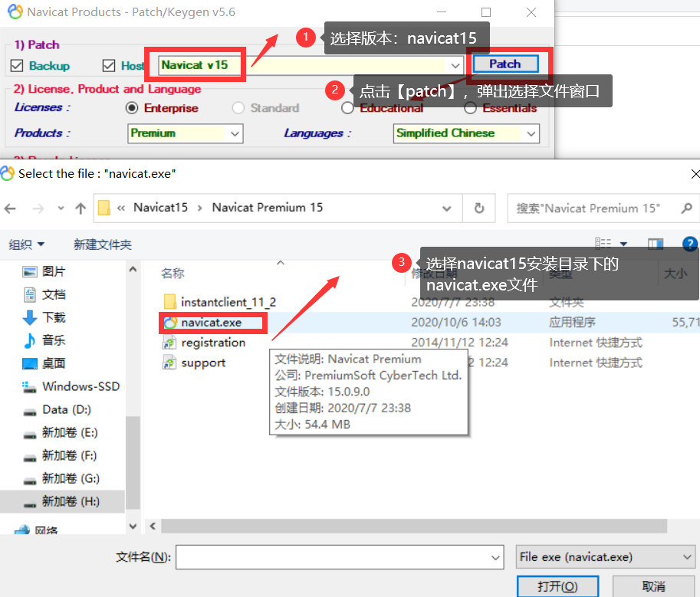The width and height of the screenshot is (700, 597).
Task: Open the Navicat v15 version dropdown
Action: tap(455, 66)
